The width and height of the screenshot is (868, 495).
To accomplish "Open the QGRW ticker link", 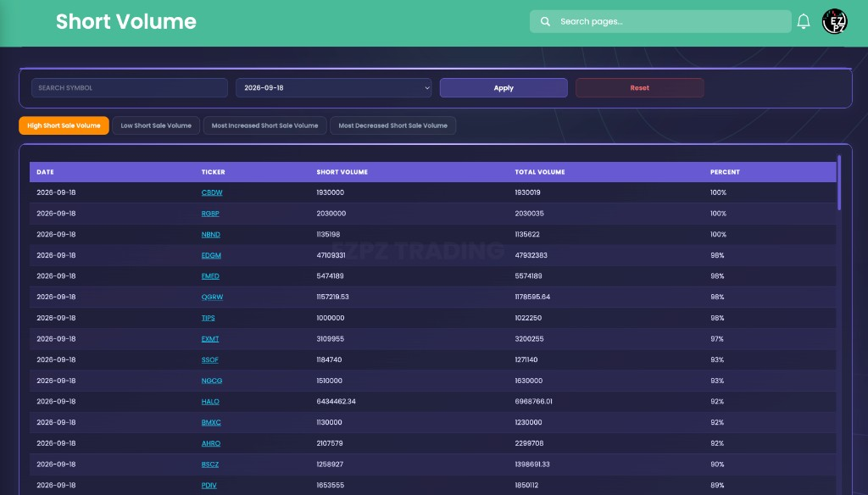I will tap(212, 298).
